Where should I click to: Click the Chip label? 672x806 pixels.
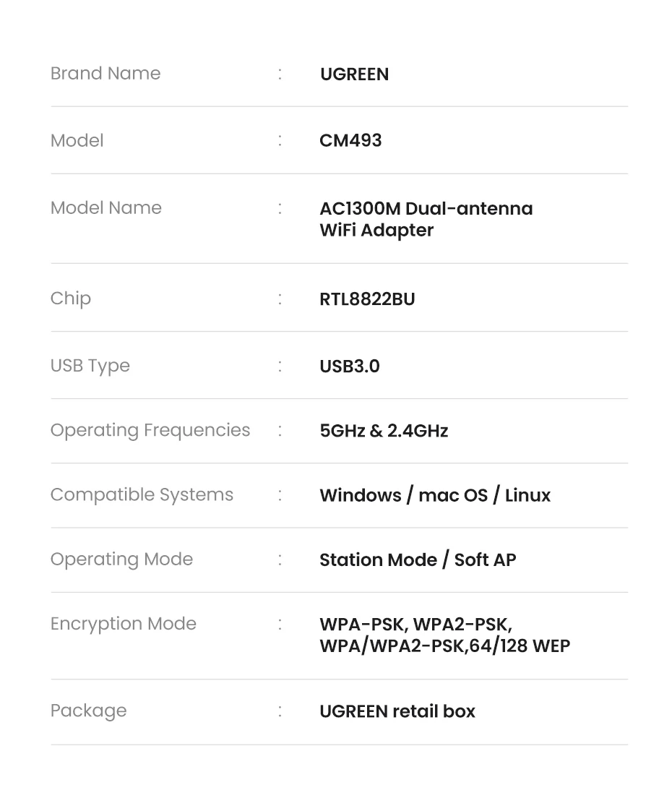(x=71, y=299)
